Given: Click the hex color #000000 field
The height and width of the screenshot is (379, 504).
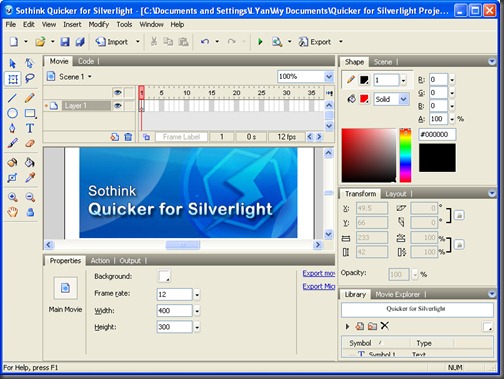Looking at the screenshot, I should (437, 134).
